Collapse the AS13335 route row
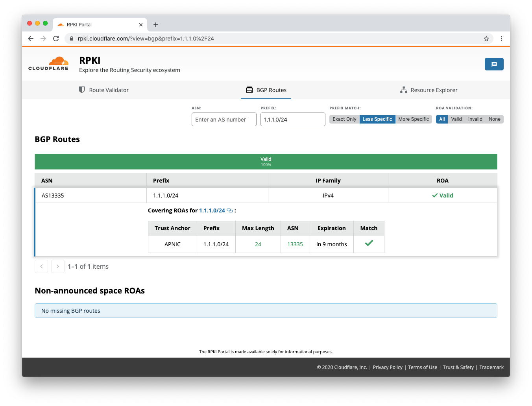Screen dimensions: 532x406 tap(266, 196)
